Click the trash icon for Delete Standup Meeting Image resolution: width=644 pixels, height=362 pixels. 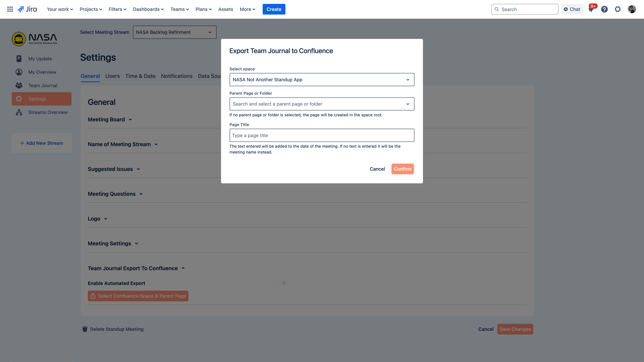85,329
